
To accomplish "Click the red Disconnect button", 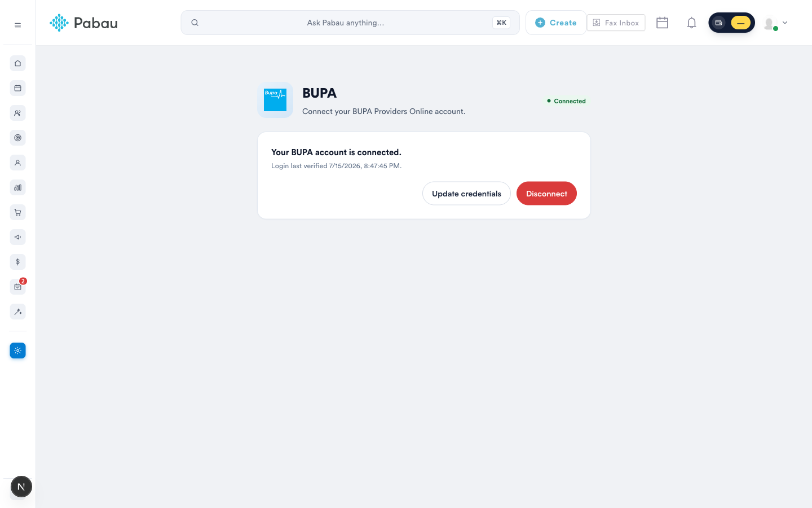I will point(546,194).
